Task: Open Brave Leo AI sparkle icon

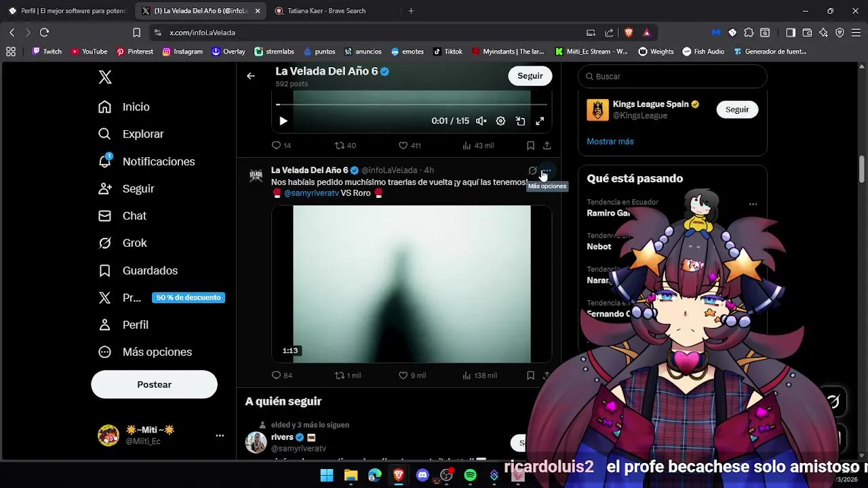Action: click(823, 33)
